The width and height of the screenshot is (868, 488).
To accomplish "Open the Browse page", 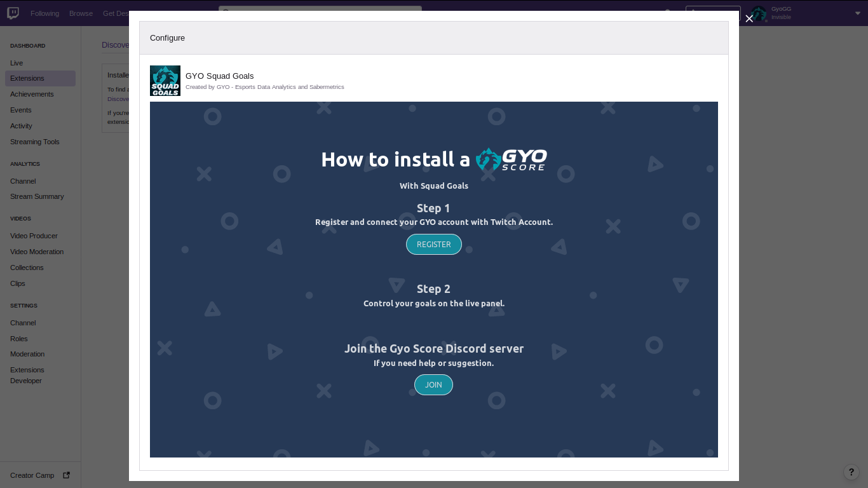I will click(81, 13).
